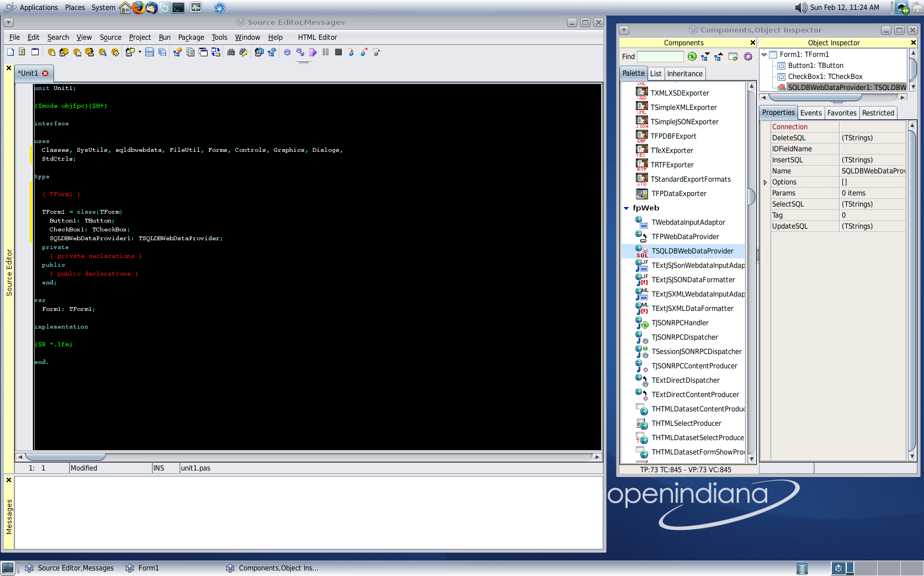Click the New Form window icon in toolbar
924x576 pixels.
35,52
